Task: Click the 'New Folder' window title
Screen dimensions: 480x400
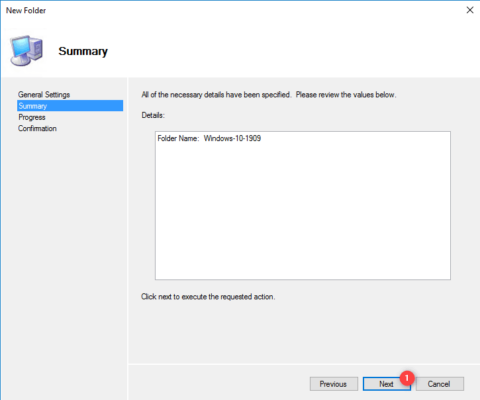Action: coord(26,10)
